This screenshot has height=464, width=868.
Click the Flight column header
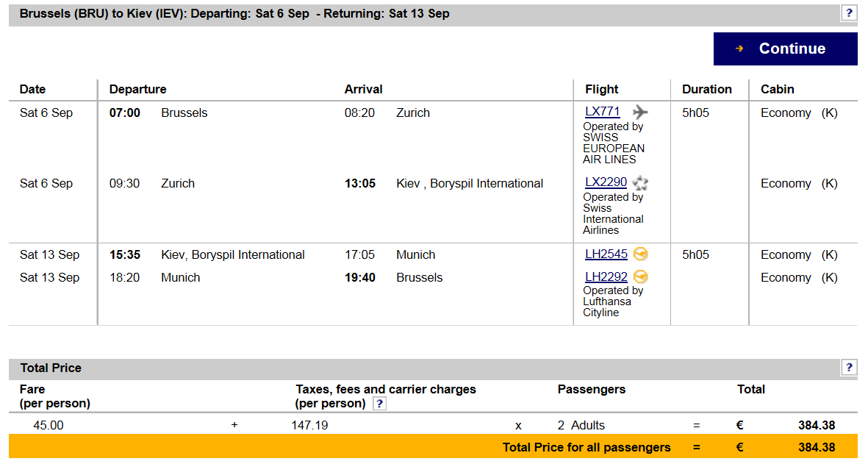pos(602,89)
